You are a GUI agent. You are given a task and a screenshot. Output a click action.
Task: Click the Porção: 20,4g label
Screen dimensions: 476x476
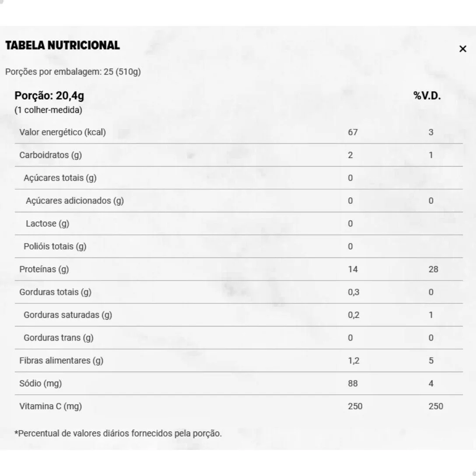pos(49,95)
